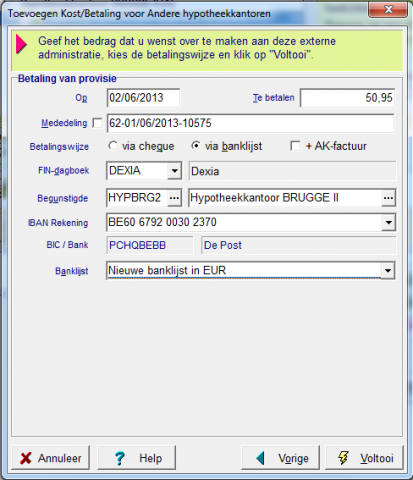
Task: Expand the IBAN Rekening dropdown
Action: tap(388, 222)
